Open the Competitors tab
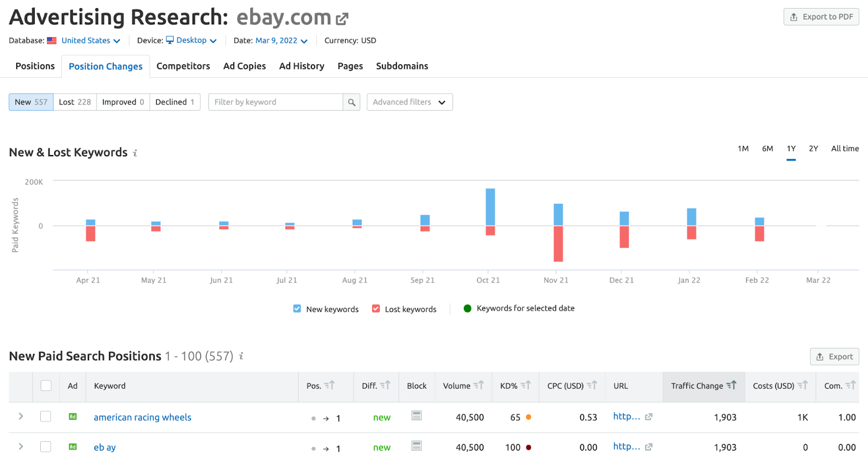This screenshot has width=868, height=457. click(183, 66)
